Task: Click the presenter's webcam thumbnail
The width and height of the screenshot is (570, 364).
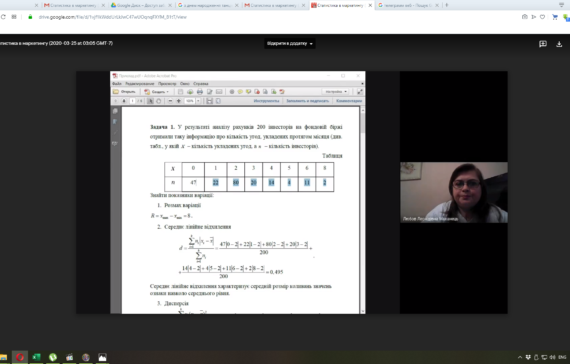Action: coord(454,192)
